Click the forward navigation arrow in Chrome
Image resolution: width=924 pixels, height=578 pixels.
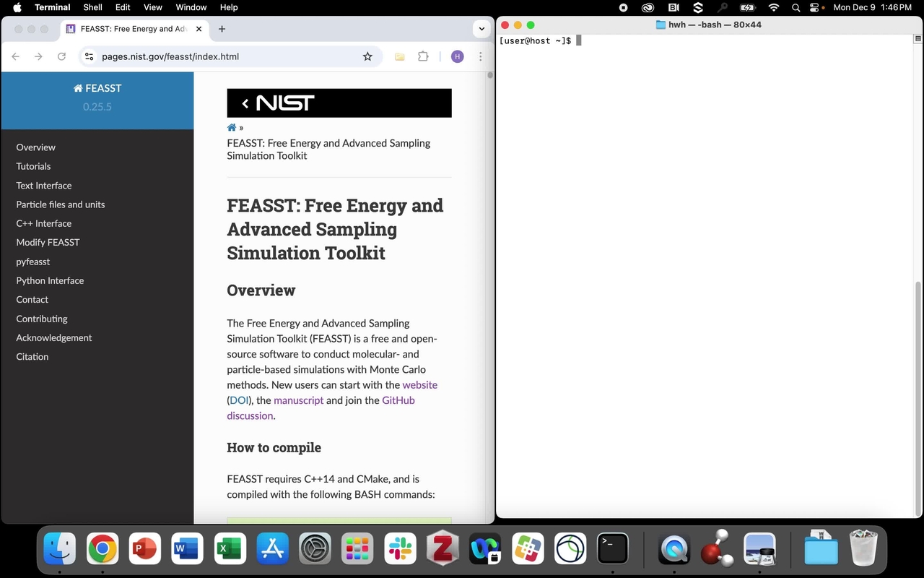(38, 56)
